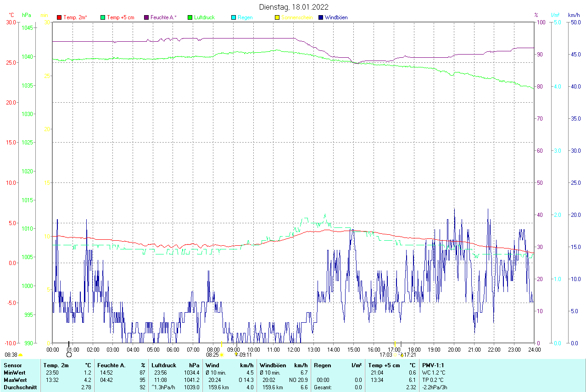Click the 'Temp. 2m' column header in table
The width and height of the screenshot is (586, 392).
(56, 365)
